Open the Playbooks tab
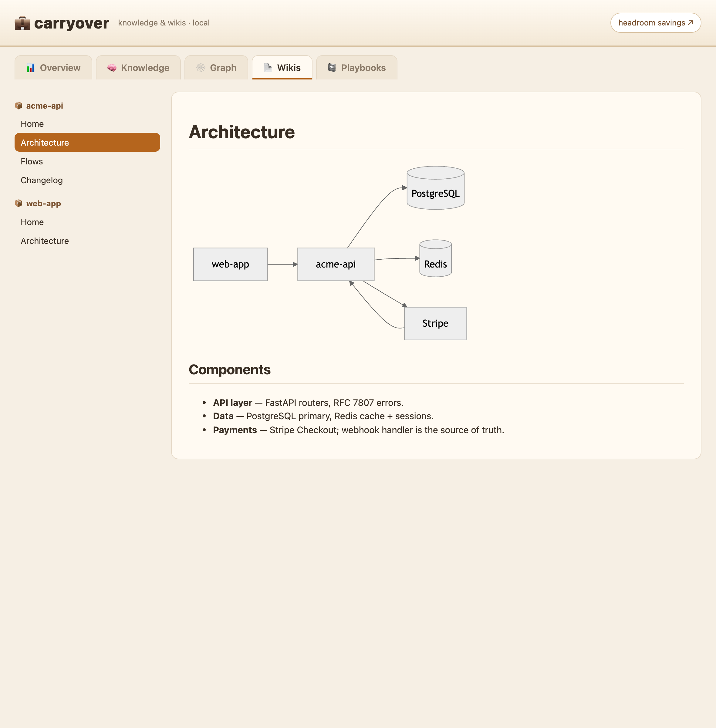Image resolution: width=716 pixels, height=728 pixels. pos(356,68)
